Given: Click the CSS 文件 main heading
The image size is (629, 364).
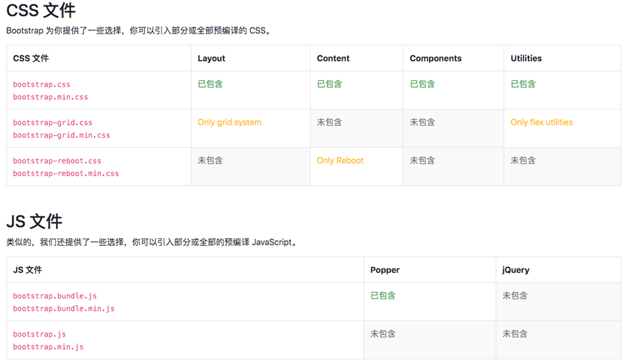Looking at the screenshot, I should 41,10.
